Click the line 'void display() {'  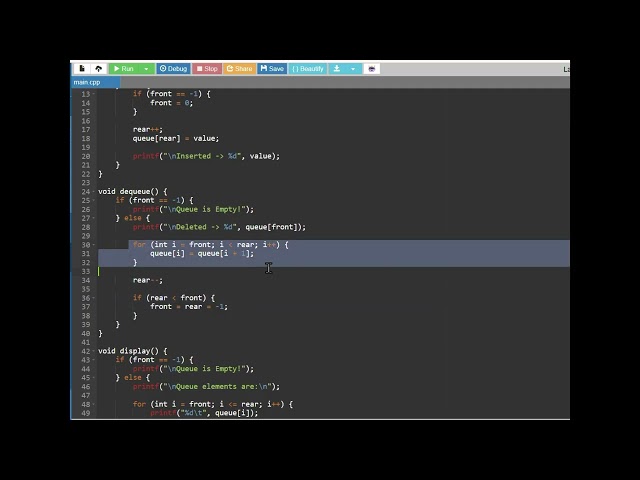point(133,351)
